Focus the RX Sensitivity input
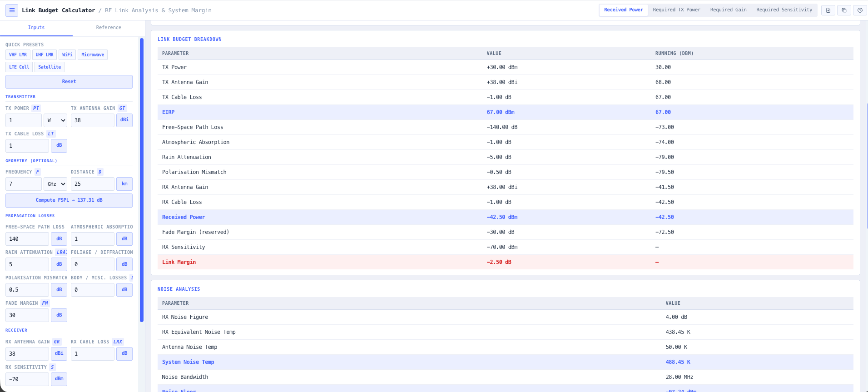 27,379
